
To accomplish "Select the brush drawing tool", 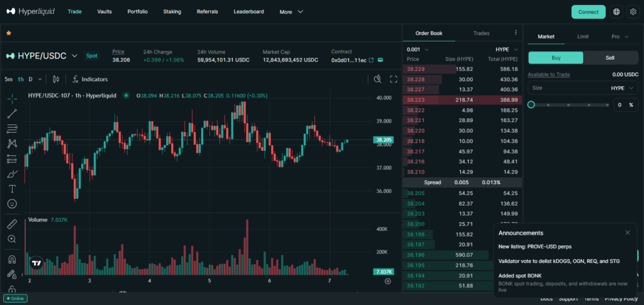I will (x=13, y=174).
